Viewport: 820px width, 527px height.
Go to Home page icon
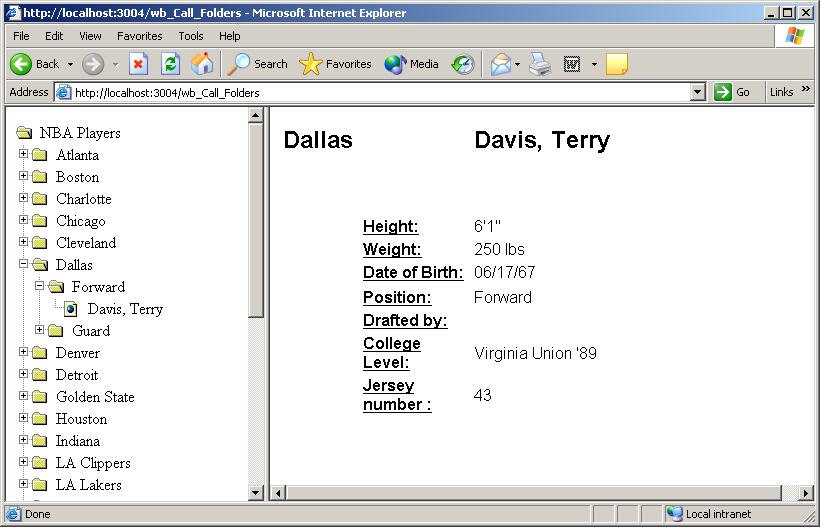click(202, 64)
